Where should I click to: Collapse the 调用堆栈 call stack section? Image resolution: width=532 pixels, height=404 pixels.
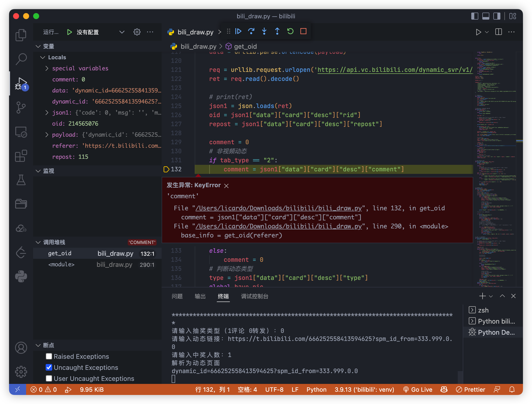[38, 242]
